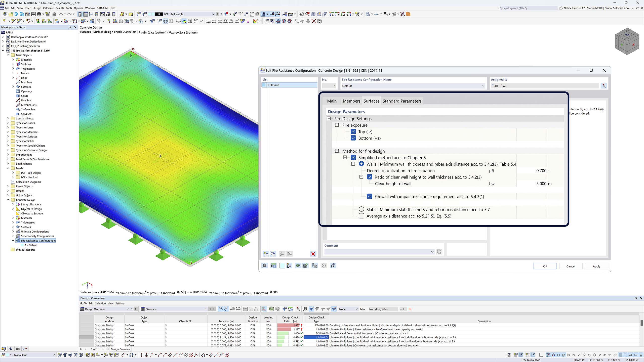This screenshot has height=362, width=644.
Task: Open the Calculate menu
Action: [x=48, y=8]
